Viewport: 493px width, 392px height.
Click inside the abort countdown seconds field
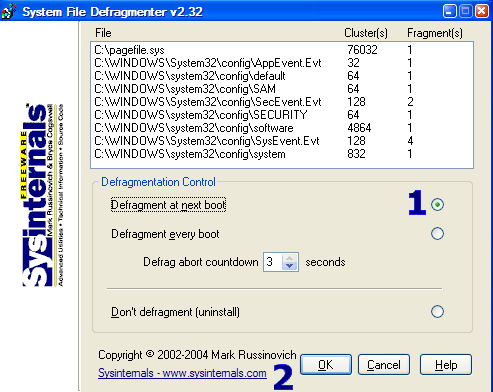coord(273,262)
